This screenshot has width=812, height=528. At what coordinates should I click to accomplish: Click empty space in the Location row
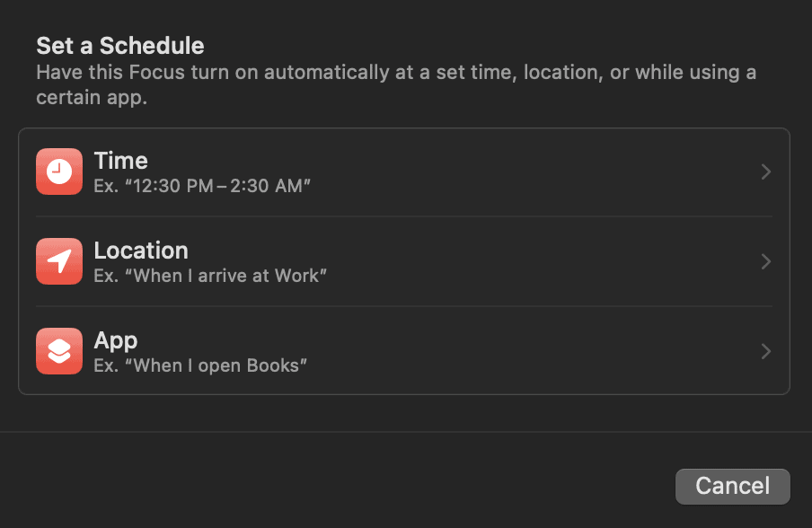[x=539, y=261]
